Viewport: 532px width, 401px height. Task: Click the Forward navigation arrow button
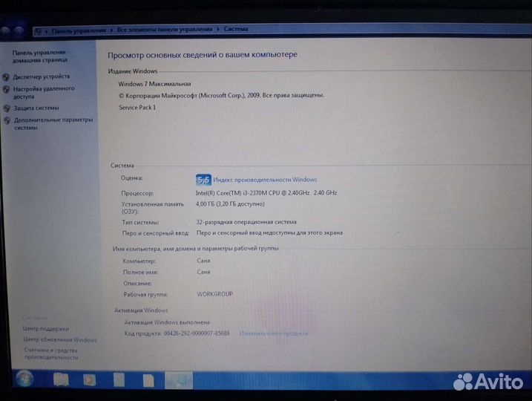(19, 32)
